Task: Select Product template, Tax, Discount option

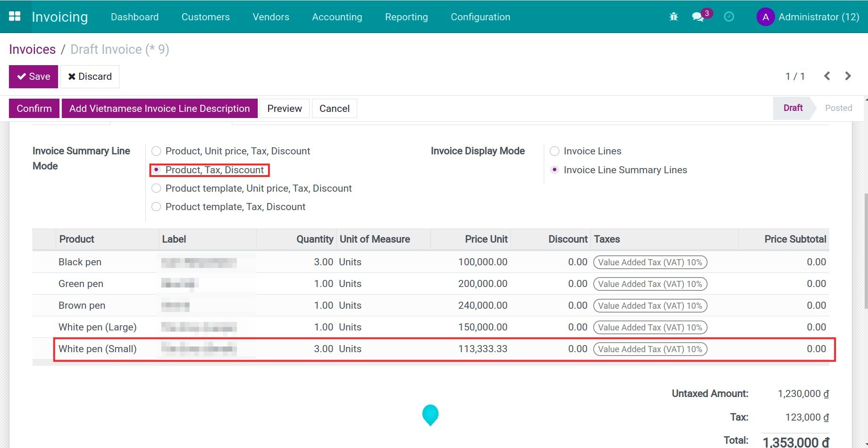Action: [156, 206]
